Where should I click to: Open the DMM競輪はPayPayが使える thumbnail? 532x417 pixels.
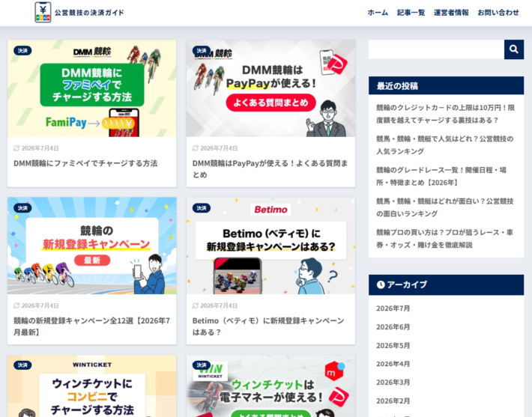click(x=270, y=88)
